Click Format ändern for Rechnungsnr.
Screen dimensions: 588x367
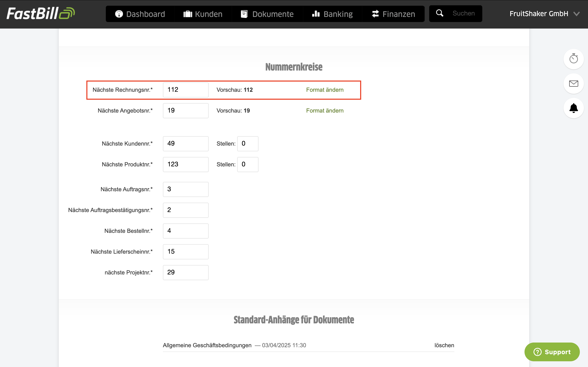[x=325, y=90]
